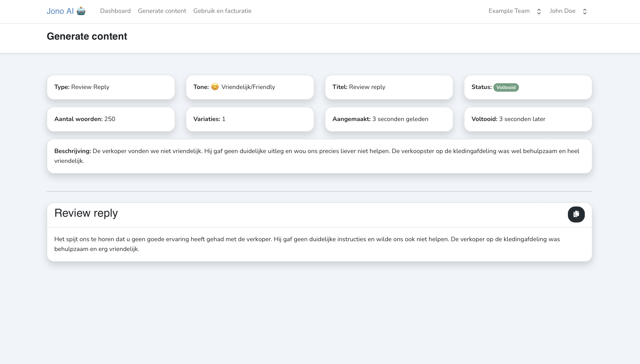640x364 pixels.
Task: Click the Jono AI logo link
Action: (x=60, y=11)
